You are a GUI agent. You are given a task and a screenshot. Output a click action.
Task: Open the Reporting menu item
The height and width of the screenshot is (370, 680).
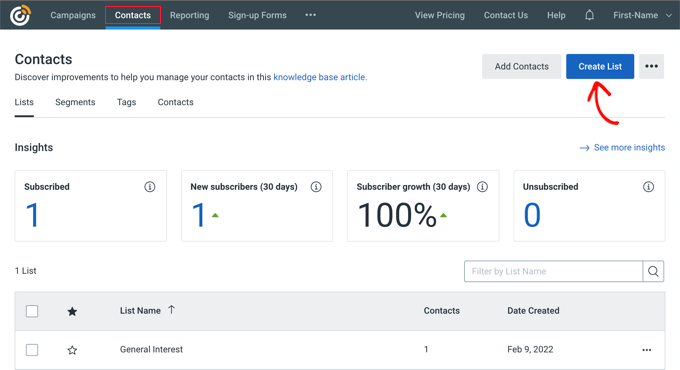[190, 15]
